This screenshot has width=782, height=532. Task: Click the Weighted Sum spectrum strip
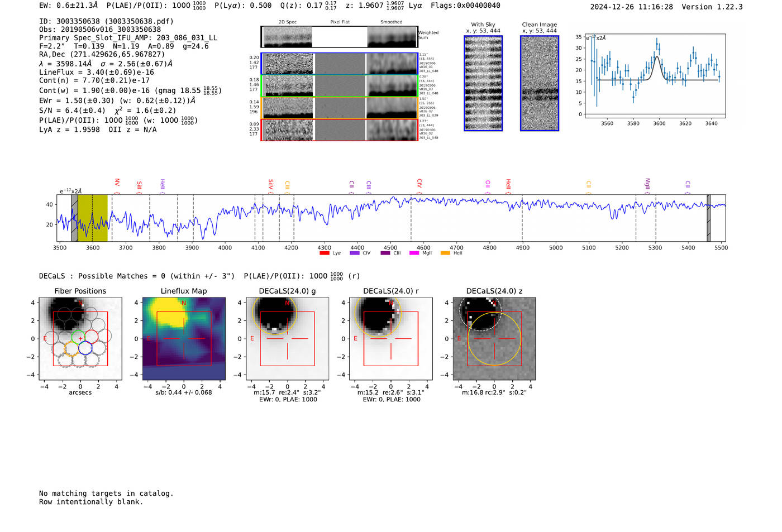tap(340, 37)
